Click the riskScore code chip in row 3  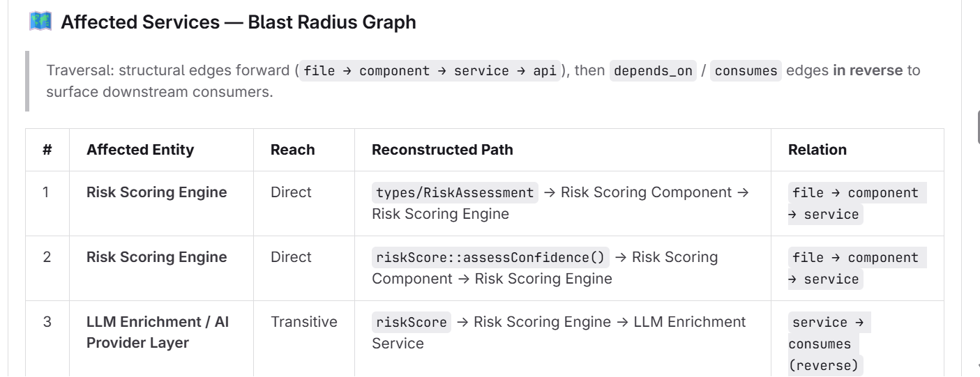coord(412,322)
